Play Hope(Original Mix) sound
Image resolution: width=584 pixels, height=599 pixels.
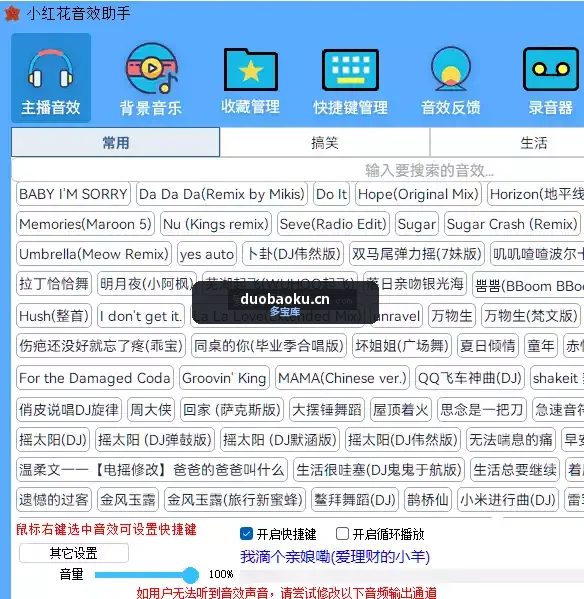pos(418,194)
